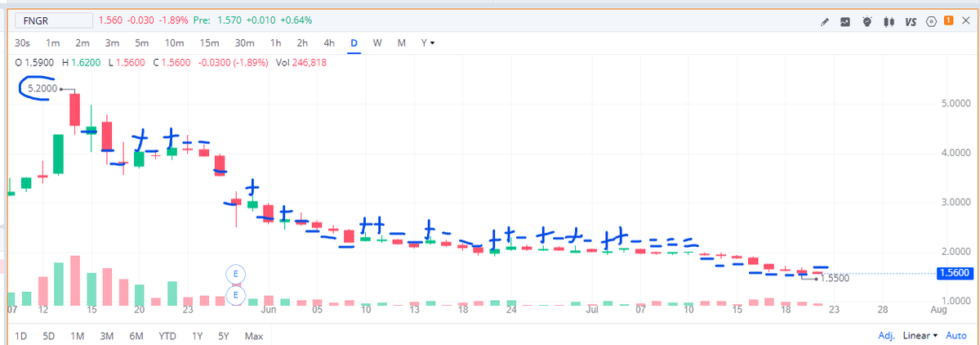Switch to 2h interval
The image size is (980, 345).
302,43
